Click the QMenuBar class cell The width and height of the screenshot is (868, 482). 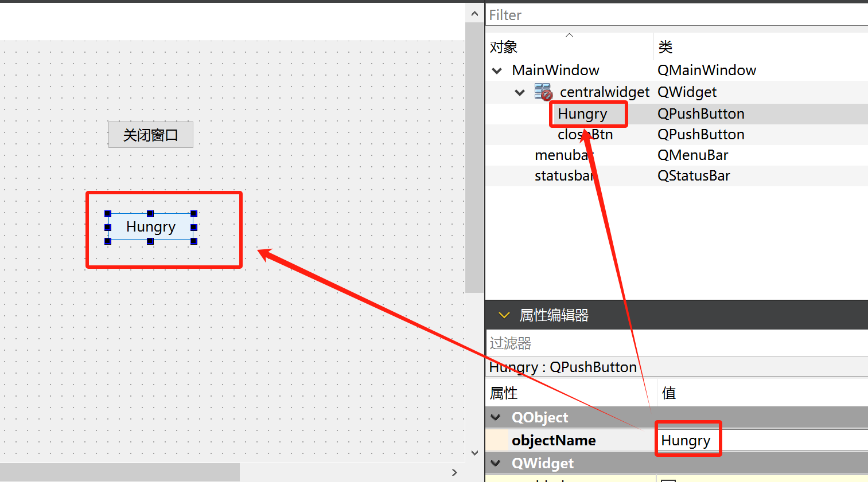[692, 155]
